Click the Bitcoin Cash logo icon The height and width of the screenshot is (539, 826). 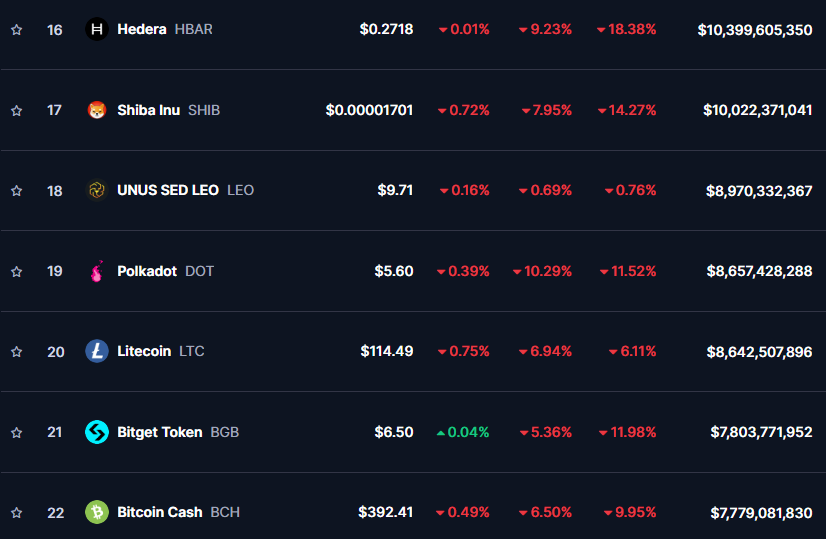(x=97, y=512)
